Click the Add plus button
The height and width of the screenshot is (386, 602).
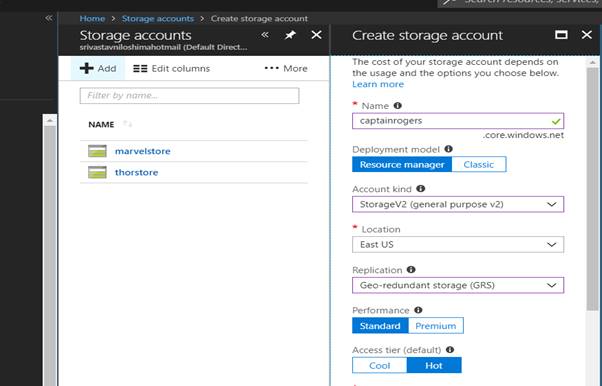tap(98, 68)
